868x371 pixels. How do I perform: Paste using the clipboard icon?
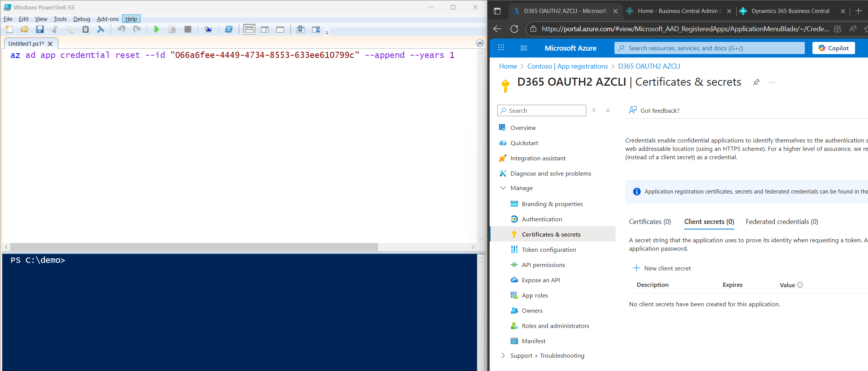coord(86,29)
